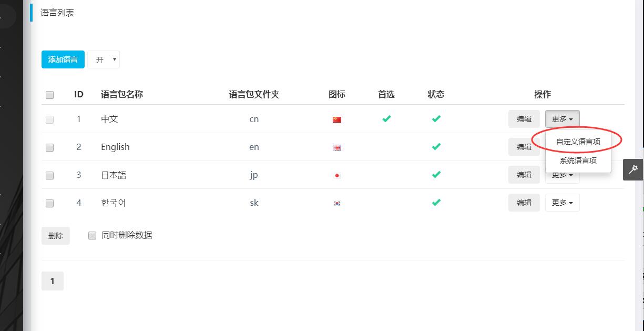Click 编辑 for the 日本語 row

click(524, 175)
